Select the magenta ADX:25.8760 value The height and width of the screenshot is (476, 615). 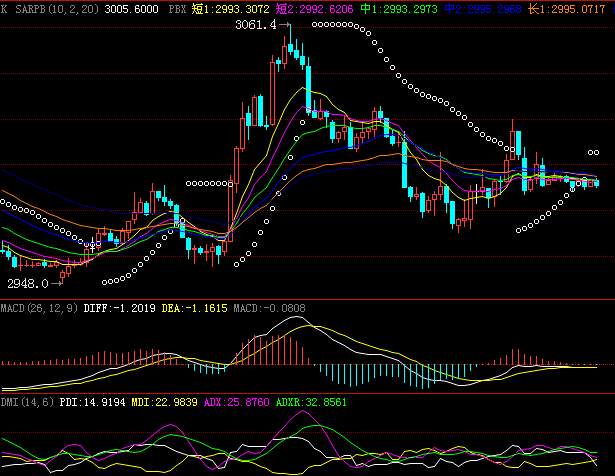click(x=237, y=402)
